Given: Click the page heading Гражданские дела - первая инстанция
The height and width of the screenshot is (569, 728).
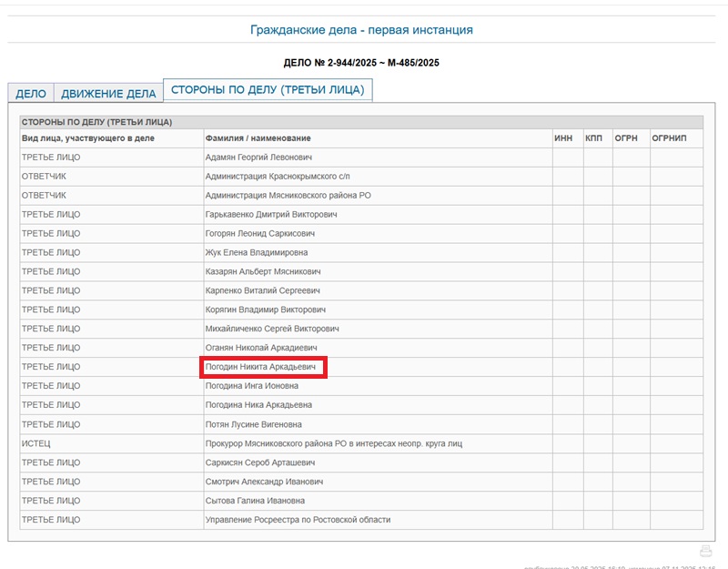Looking at the screenshot, I should coord(361,30).
